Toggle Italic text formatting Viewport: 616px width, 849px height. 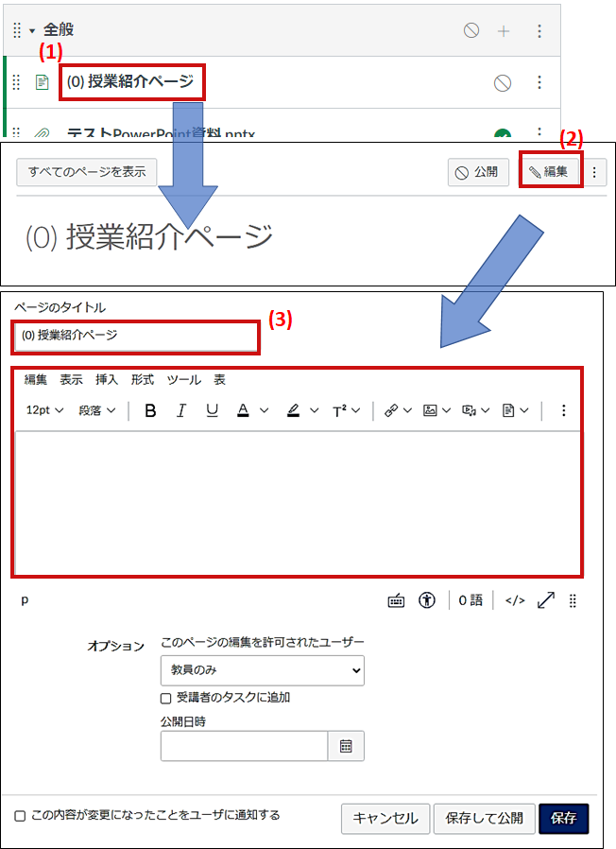pos(181,410)
